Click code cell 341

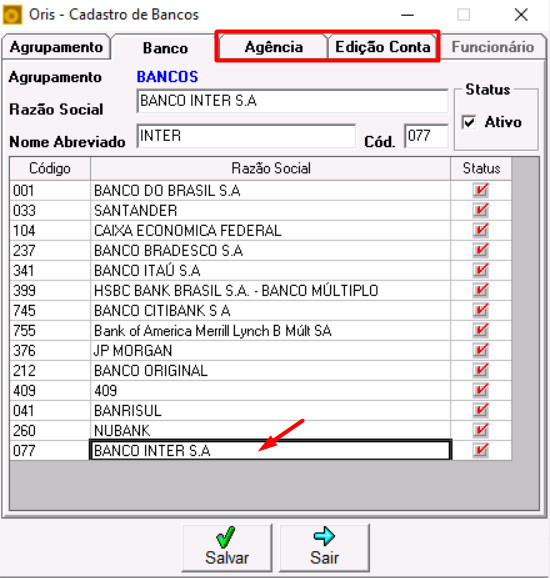pyautogui.click(x=50, y=271)
